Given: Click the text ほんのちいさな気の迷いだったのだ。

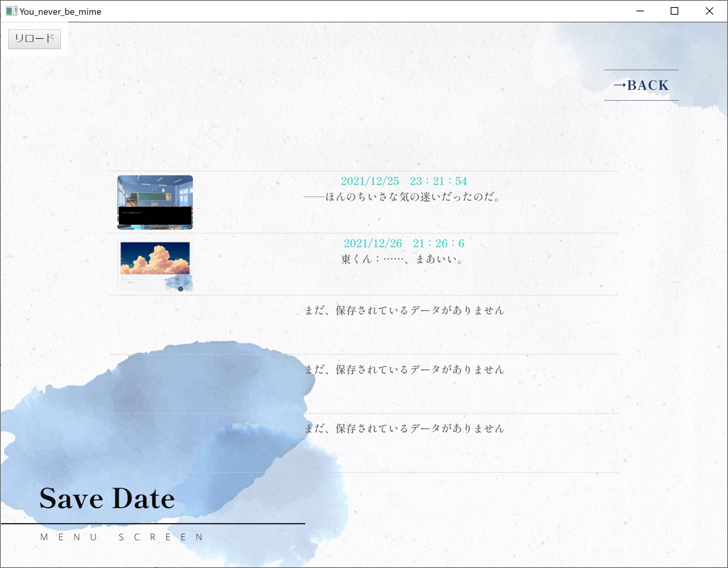Looking at the screenshot, I should pyautogui.click(x=402, y=196).
